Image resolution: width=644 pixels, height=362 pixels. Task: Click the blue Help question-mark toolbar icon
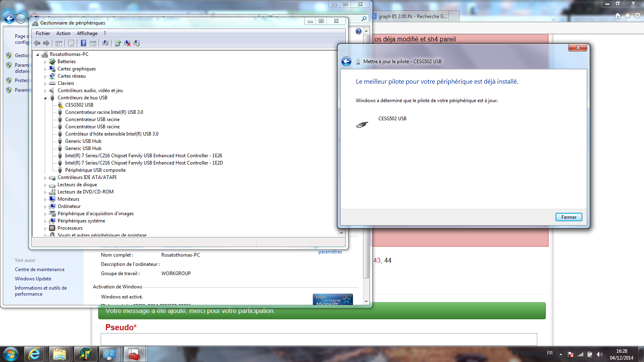click(x=83, y=43)
